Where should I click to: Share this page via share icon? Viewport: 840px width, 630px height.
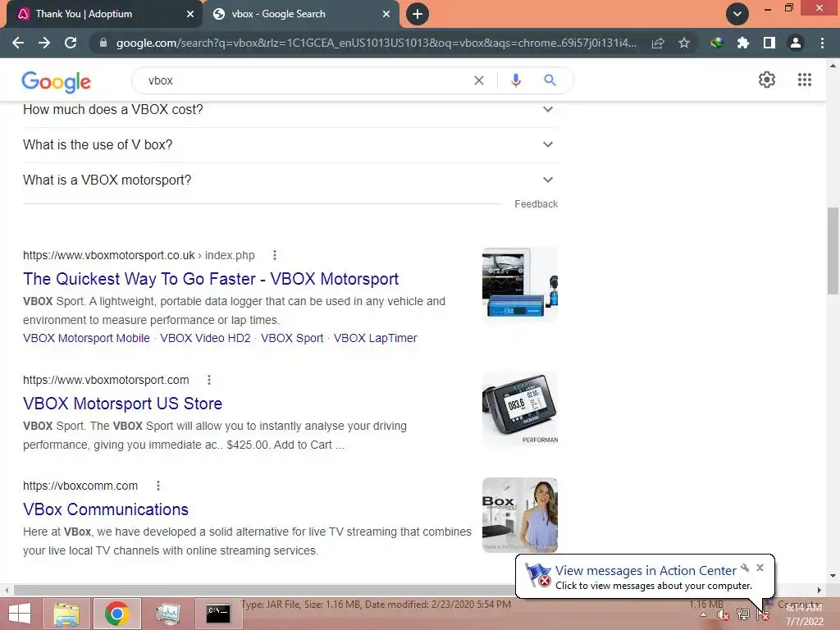click(658, 43)
